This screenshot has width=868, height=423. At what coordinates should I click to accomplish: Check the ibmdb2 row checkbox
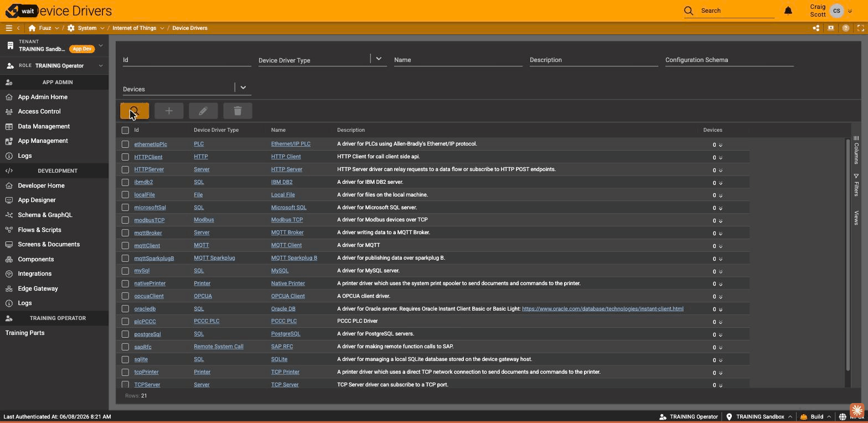[125, 182]
